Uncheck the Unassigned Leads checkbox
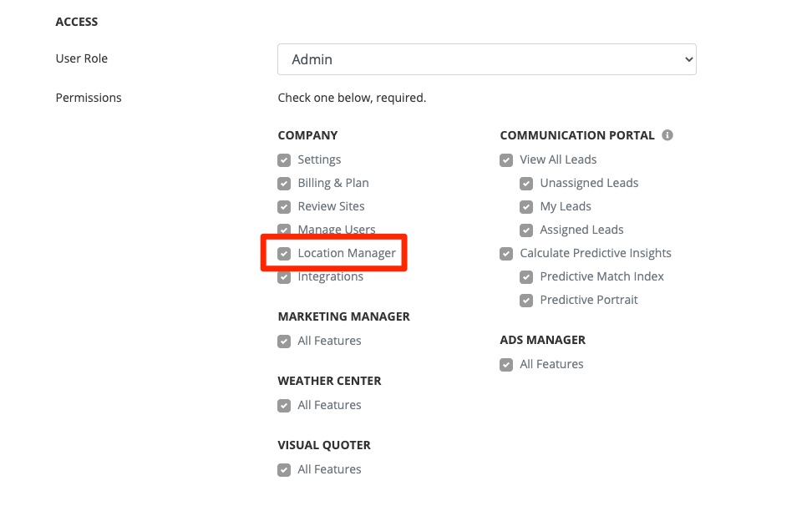Screen dimensions: 812x506 point(526,183)
